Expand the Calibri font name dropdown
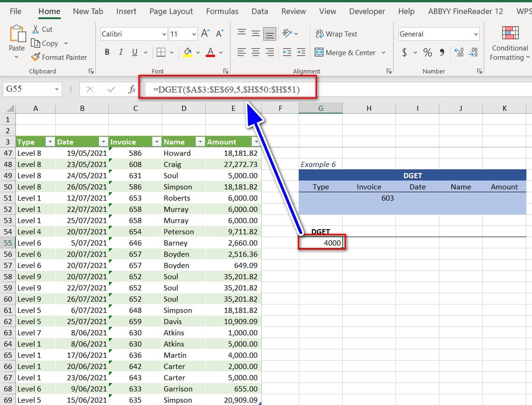 (x=164, y=34)
